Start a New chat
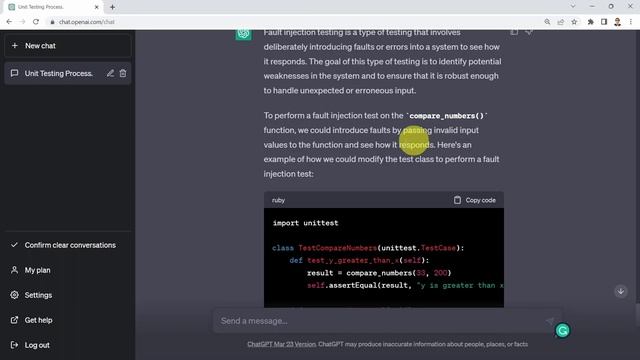The image size is (640, 360). (68, 46)
